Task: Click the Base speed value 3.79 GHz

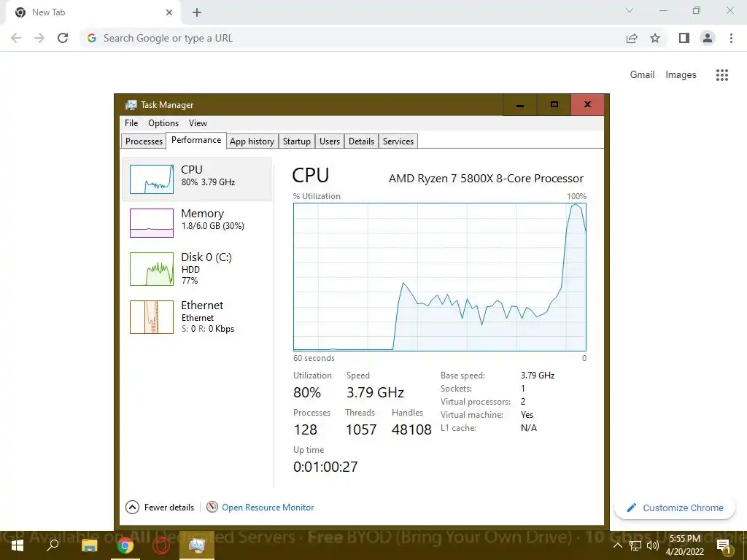Action: tap(538, 376)
